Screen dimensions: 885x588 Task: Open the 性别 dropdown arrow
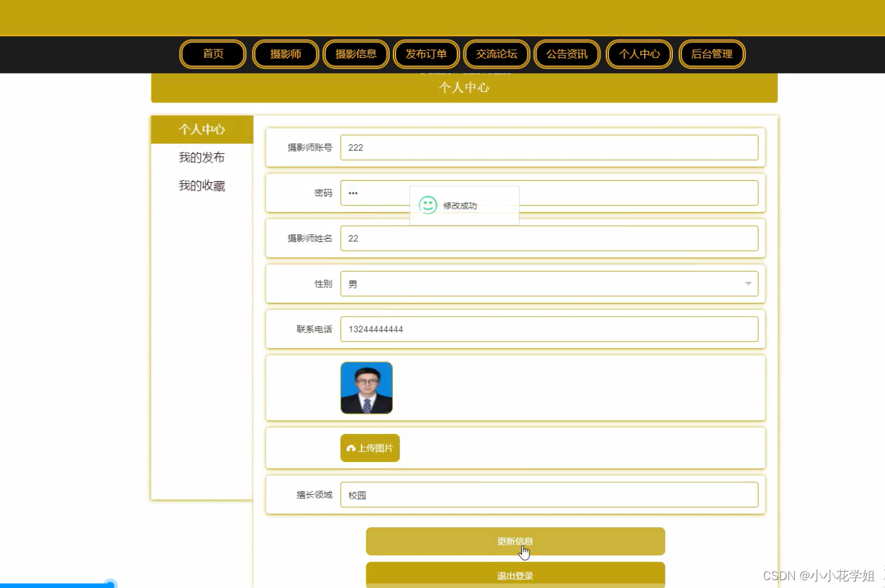coord(748,283)
